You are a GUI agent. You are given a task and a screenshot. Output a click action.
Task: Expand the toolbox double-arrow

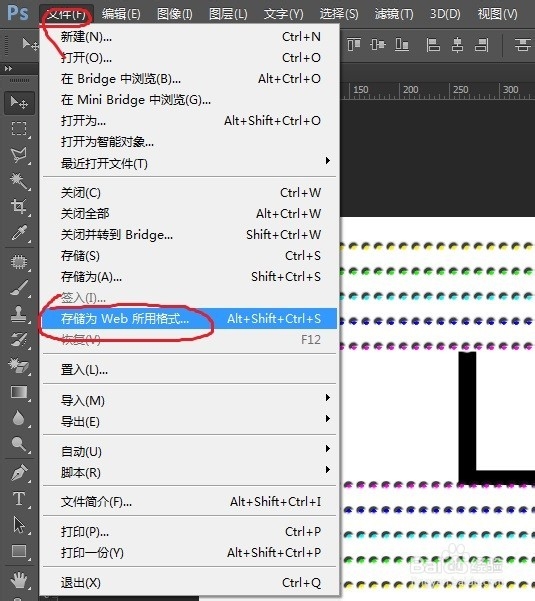click(8, 69)
